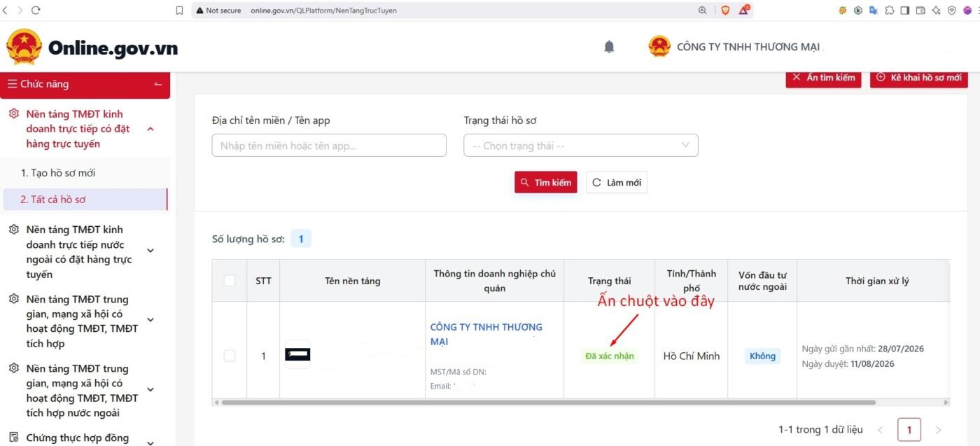
Task: Click the VPN shield icon in the toolbar
Action: (x=952, y=11)
